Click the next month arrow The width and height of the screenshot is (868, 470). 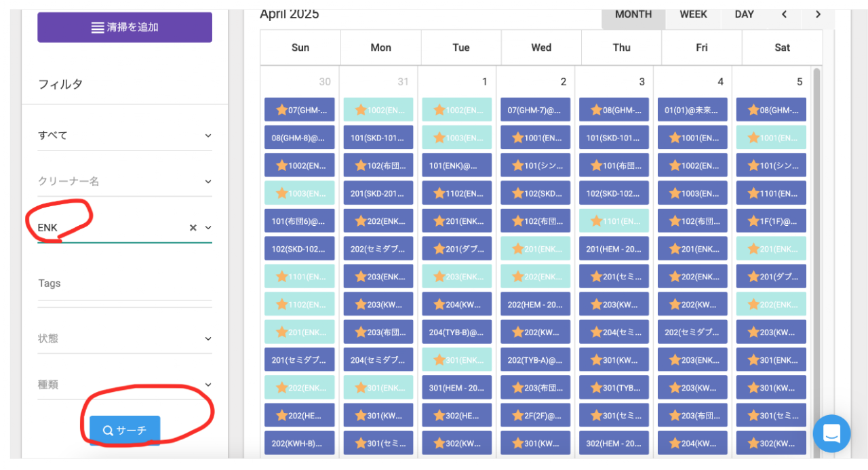coord(818,14)
